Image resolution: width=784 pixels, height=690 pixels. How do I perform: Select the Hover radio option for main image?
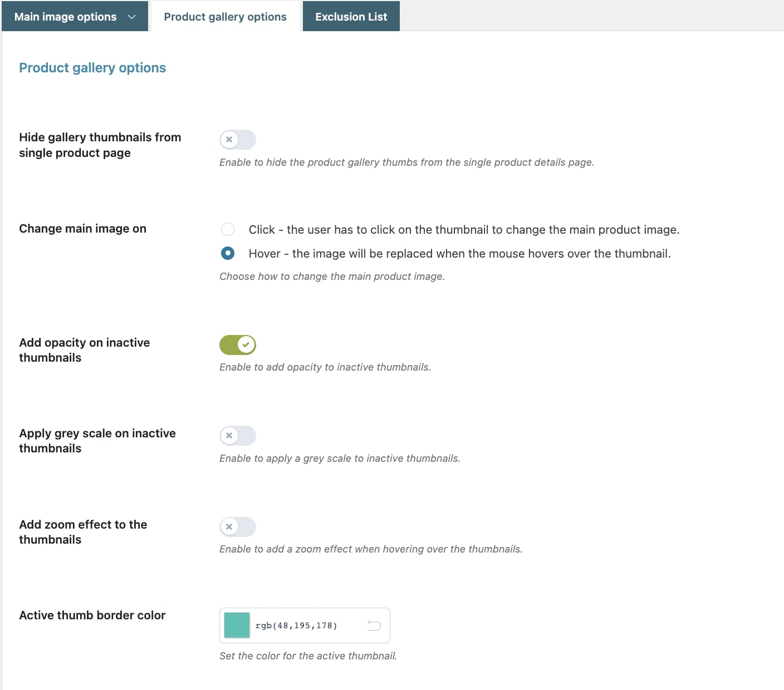click(228, 253)
